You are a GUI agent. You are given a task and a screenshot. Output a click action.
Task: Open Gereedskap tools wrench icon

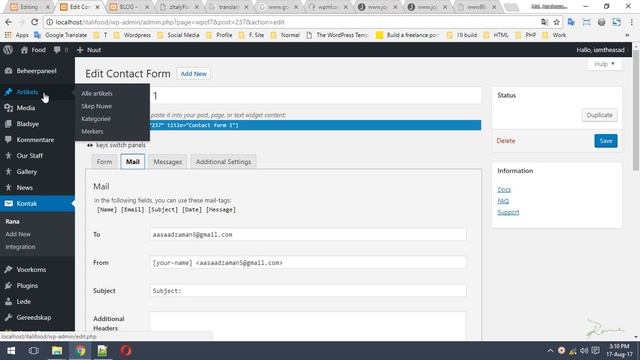coord(8,318)
